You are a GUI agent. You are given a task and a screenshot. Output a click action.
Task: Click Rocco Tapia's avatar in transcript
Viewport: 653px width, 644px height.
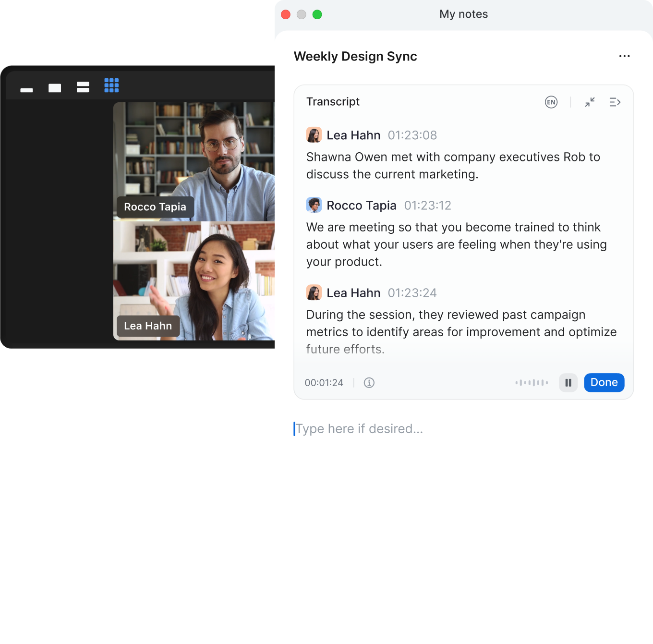click(314, 205)
